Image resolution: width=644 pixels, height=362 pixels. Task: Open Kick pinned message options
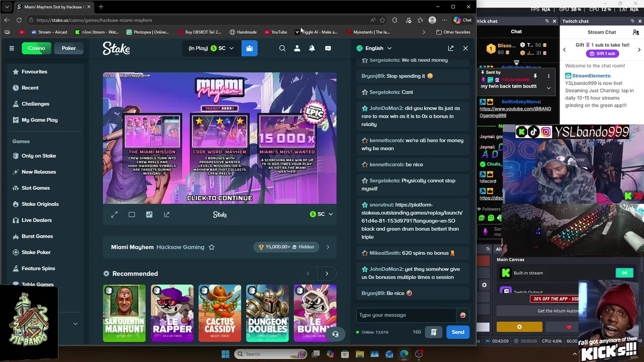[x=548, y=76]
